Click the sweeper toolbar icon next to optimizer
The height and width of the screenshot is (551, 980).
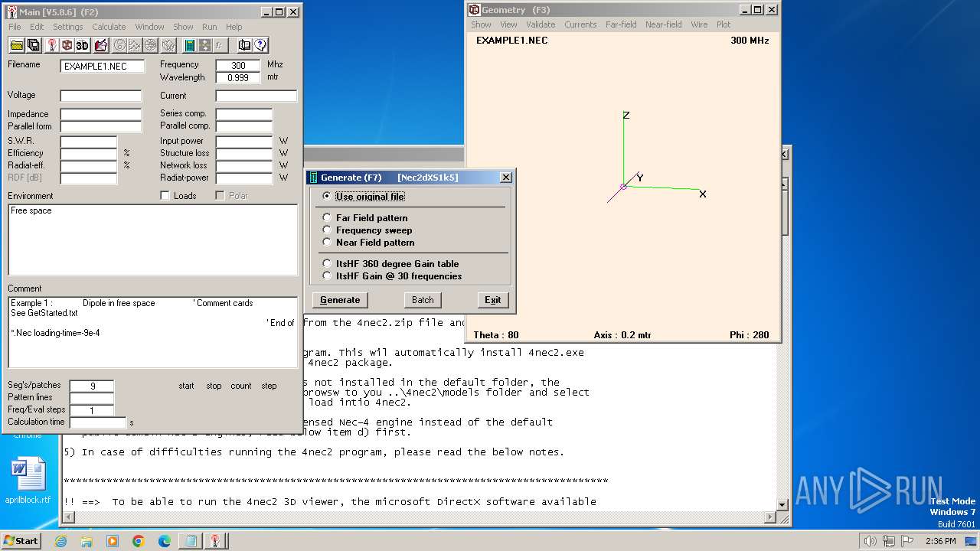point(220,45)
